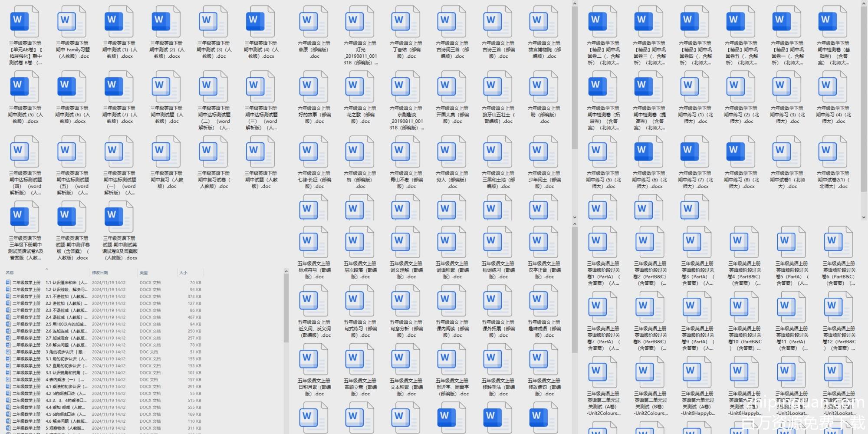Select the 期中复习试卷 (人教版) document icon

(x=213, y=152)
